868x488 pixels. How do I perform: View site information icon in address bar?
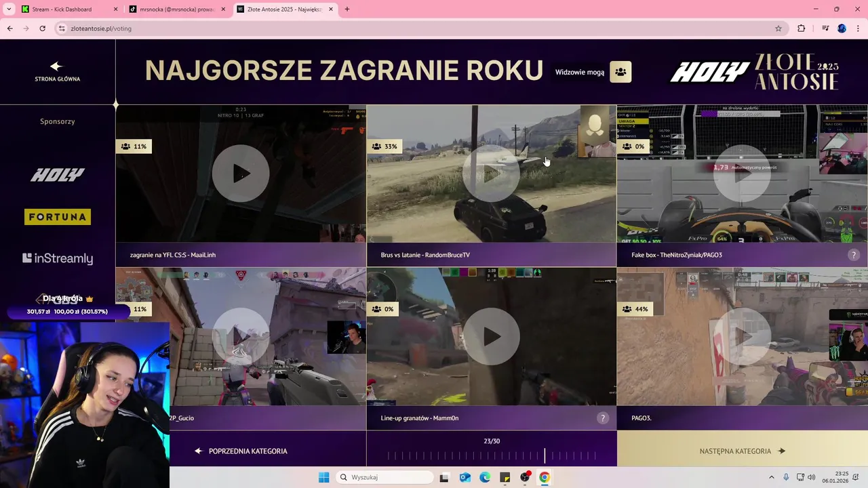pyautogui.click(x=62, y=28)
